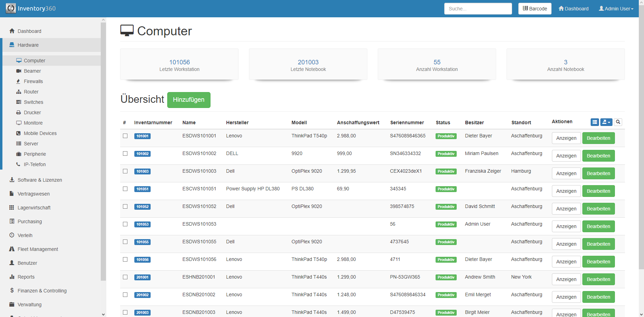Image resolution: width=644 pixels, height=317 pixels.
Task: Go to Mobile Devices in sidebar
Action: pyautogui.click(x=40, y=133)
